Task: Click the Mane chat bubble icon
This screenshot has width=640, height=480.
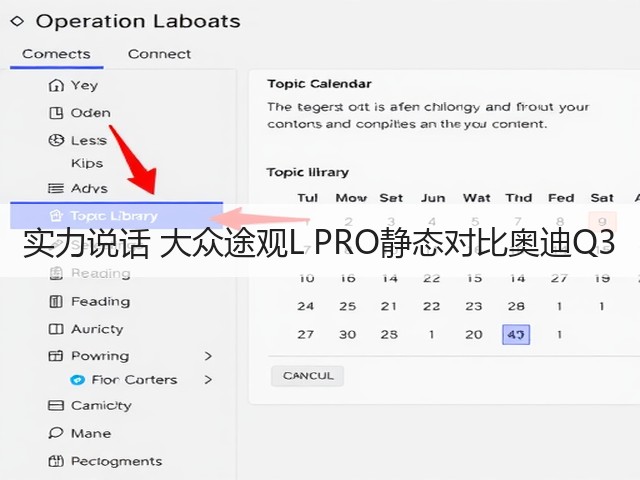Action: (56, 433)
